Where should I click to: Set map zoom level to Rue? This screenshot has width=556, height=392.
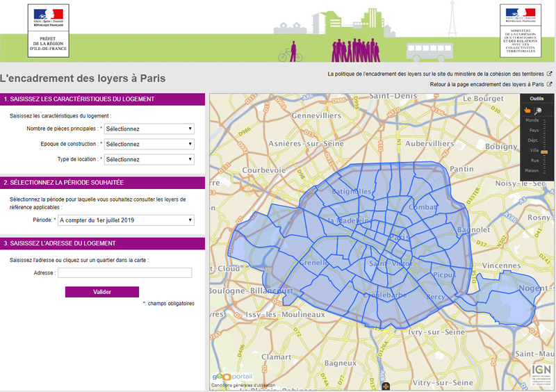coord(534,161)
